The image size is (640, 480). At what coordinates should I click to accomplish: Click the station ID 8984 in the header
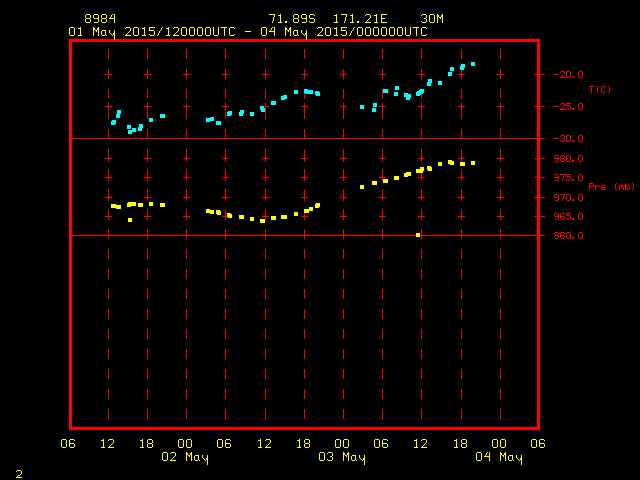click(100, 19)
